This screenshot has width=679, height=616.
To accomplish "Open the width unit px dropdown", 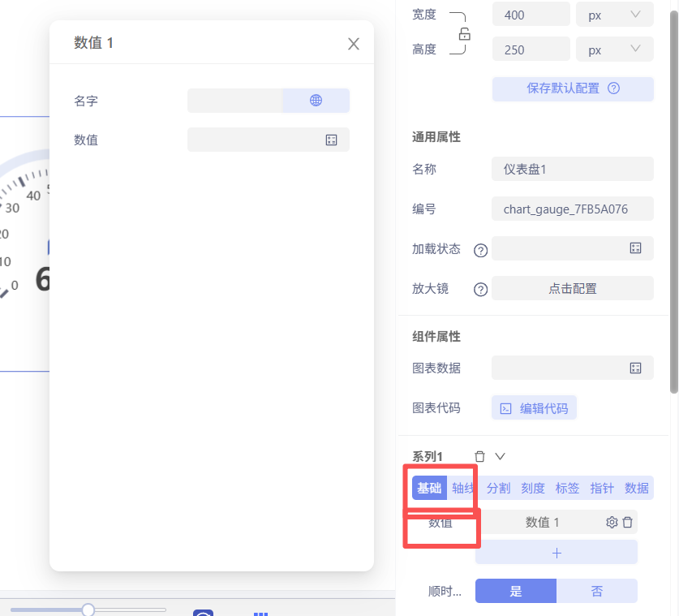I will click(x=614, y=15).
